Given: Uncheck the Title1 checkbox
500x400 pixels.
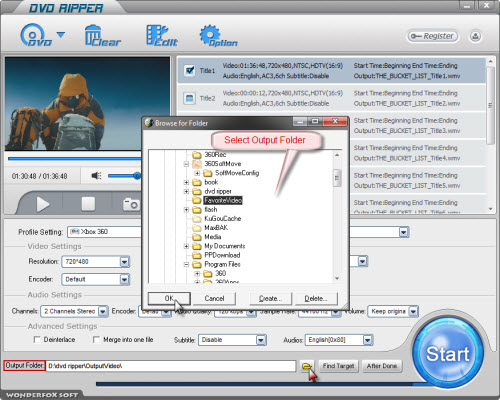Looking at the screenshot, I should 190,70.
